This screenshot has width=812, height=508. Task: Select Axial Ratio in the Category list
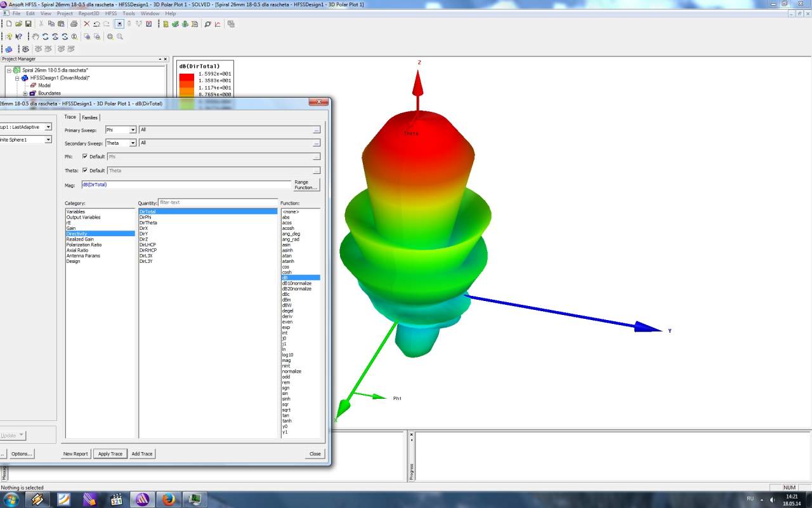pyautogui.click(x=77, y=250)
